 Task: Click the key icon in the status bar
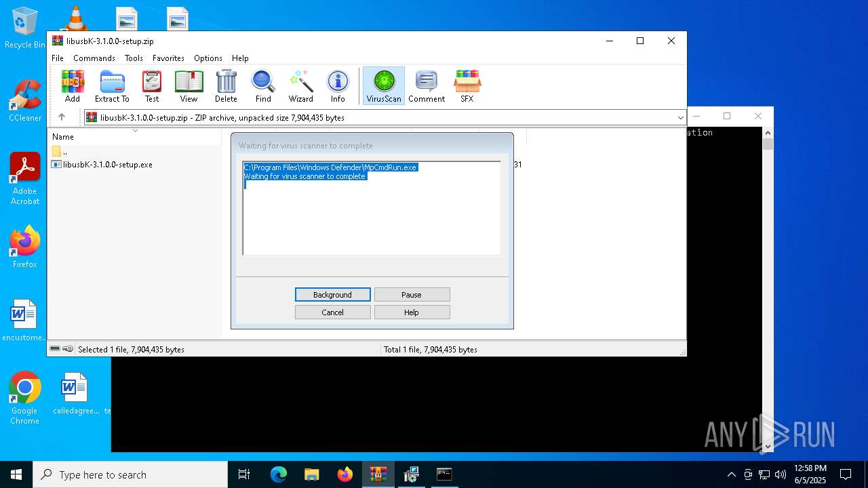pyautogui.click(x=68, y=349)
